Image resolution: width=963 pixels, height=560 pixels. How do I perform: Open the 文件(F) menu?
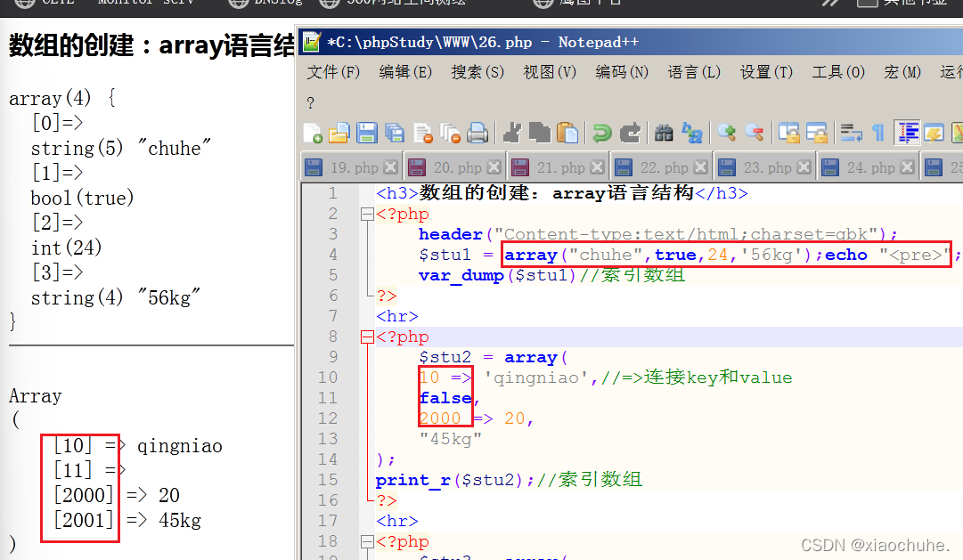(333, 72)
